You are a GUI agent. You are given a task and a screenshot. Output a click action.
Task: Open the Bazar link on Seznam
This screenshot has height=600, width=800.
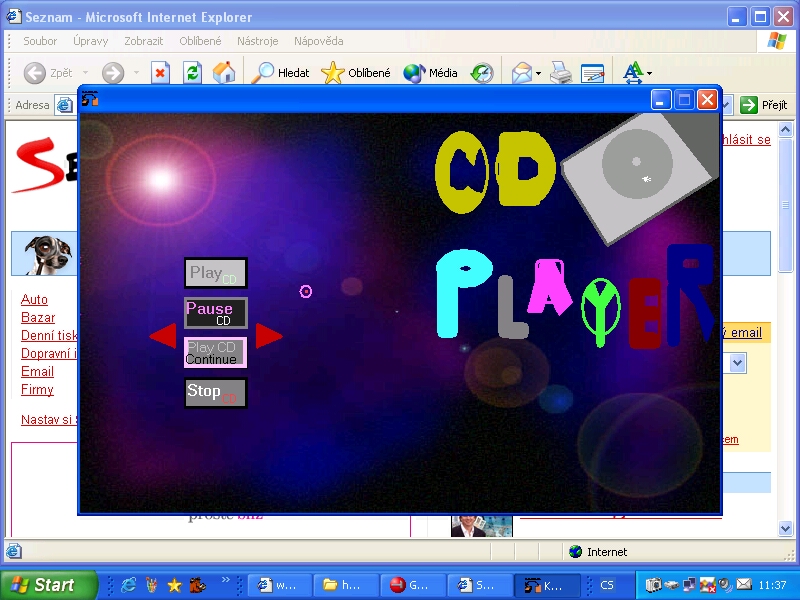[x=38, y=317]
